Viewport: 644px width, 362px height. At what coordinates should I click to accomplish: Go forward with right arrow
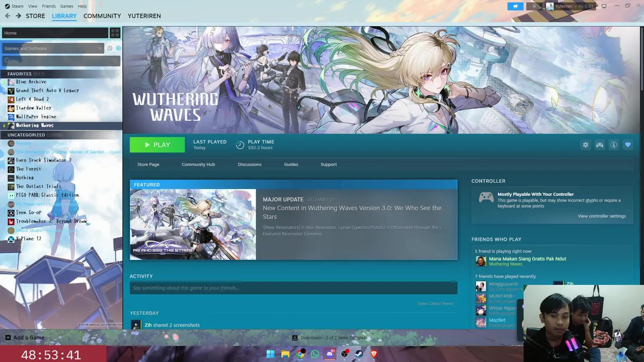coord(18,16)
